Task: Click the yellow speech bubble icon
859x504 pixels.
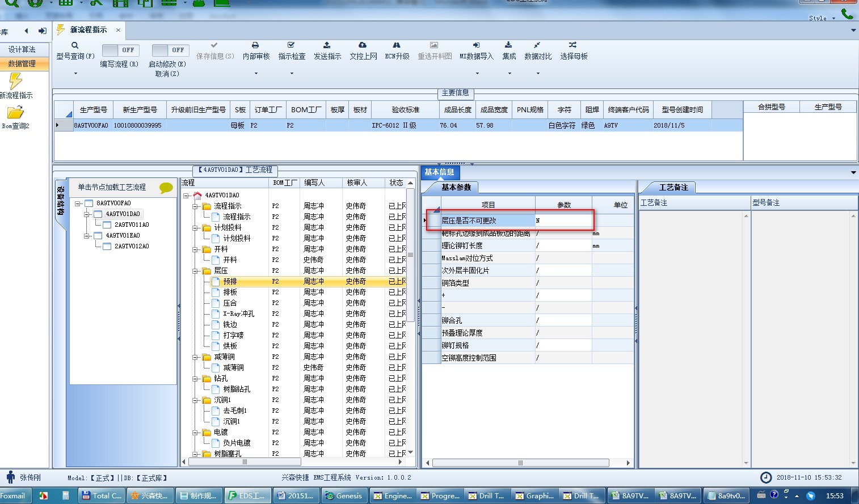Action: coord(166,188)
